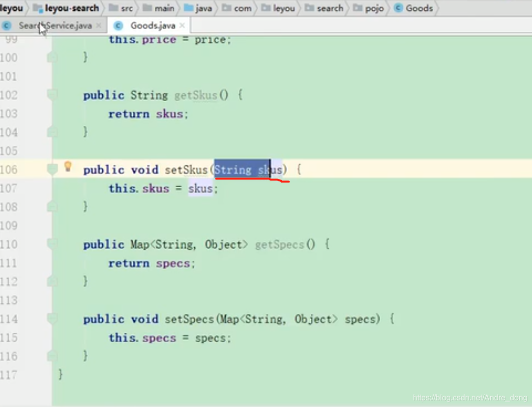
Task: Click fold end marker at line 112
Action: pyautogui.click(x=52, y=281)
